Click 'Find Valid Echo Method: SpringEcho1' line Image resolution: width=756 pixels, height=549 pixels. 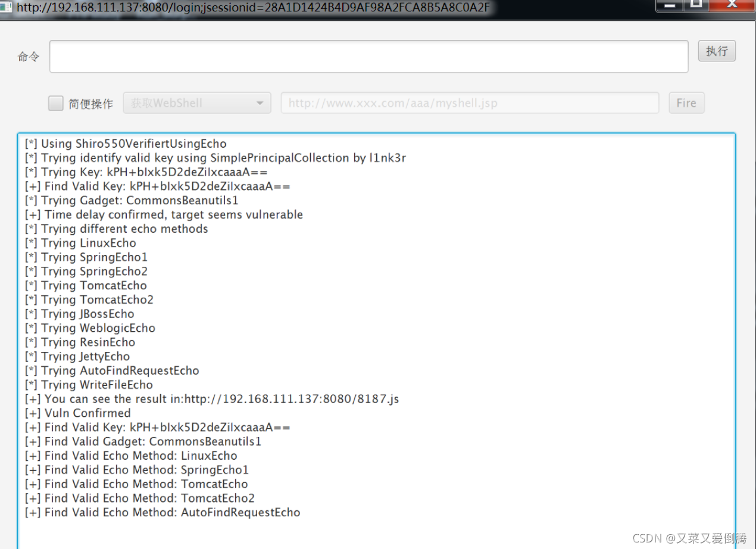pyautogui.click(x=137, y=470)
